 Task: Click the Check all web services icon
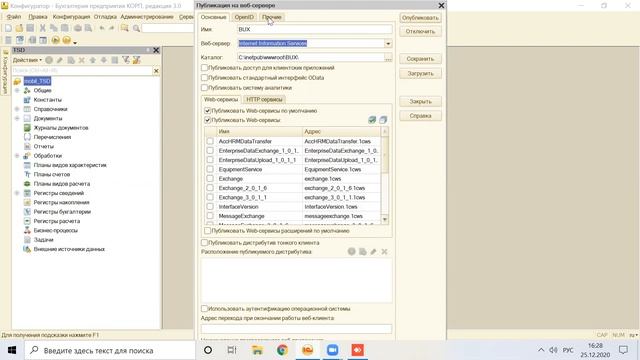click(x=372, y=120)
